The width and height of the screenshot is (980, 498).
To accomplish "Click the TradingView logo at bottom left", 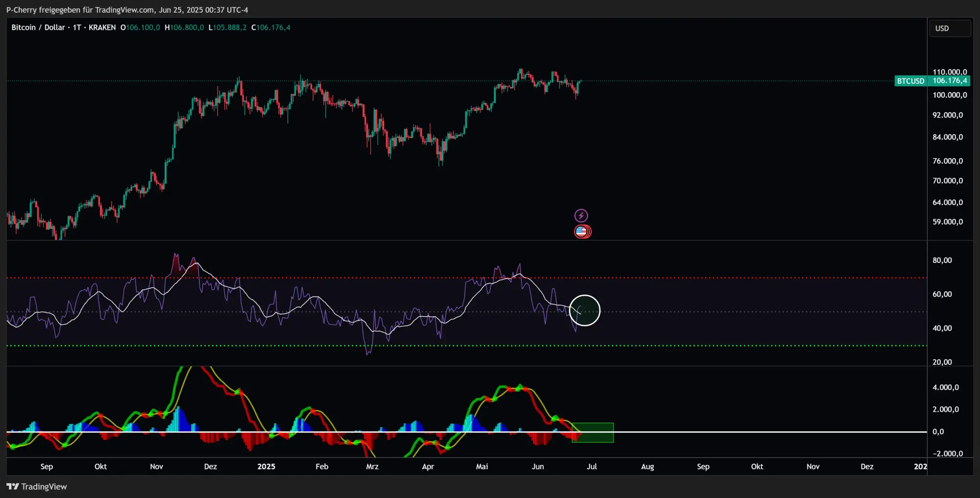I will click(37, 486).
